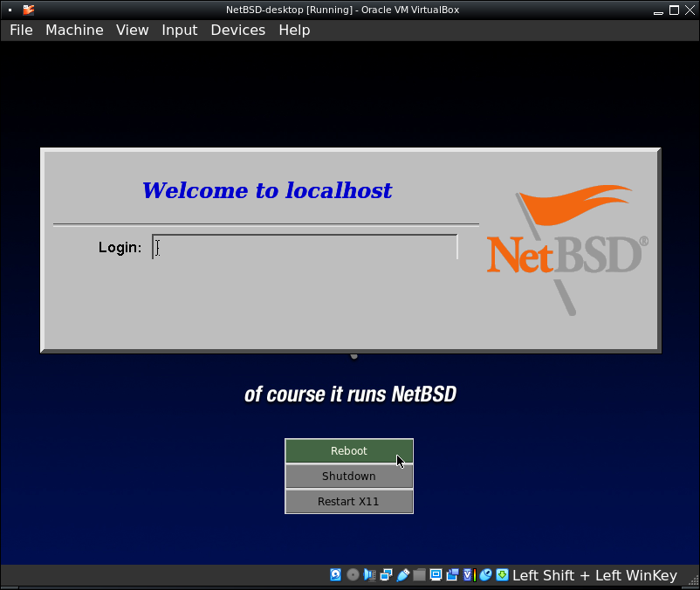This screenshot has width=700, height=590.
Task: Open the Devices menu
Action: click(237, 30)
